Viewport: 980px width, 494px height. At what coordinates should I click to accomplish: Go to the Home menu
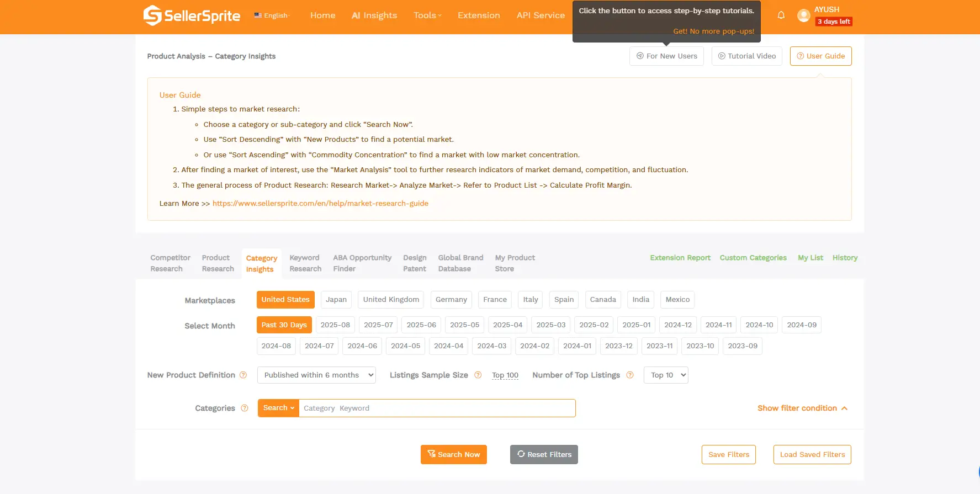pyautogui.click(x=322, y=15)
